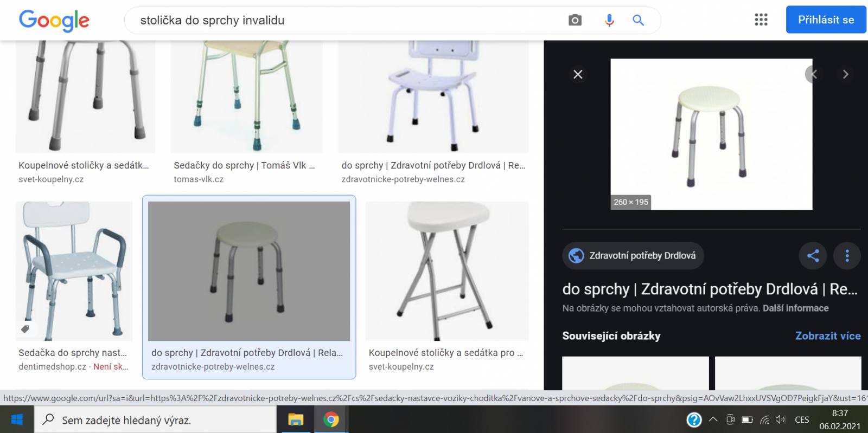868x433 pixels.
Task: Change input language CES
Action: click(x=802, y=419)
